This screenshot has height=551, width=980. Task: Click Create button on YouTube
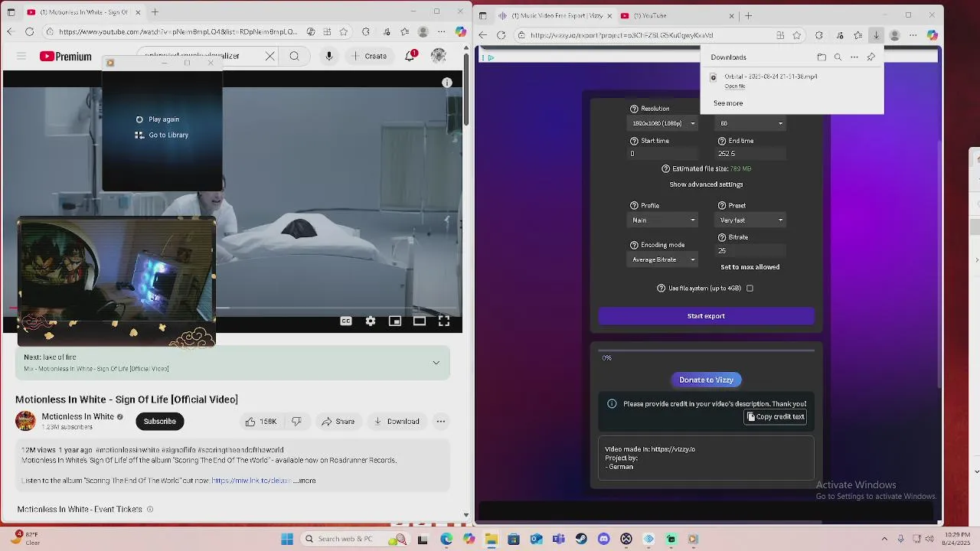(x=369, y=56)
